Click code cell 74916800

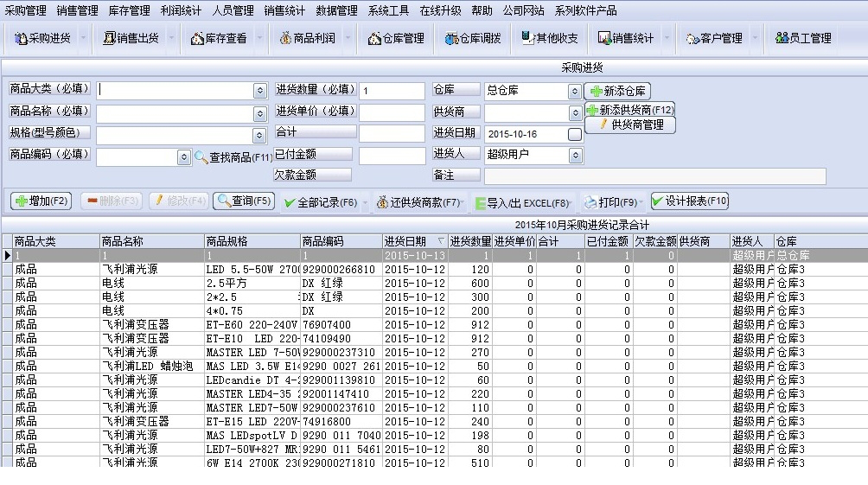click(x=341, y=421)
